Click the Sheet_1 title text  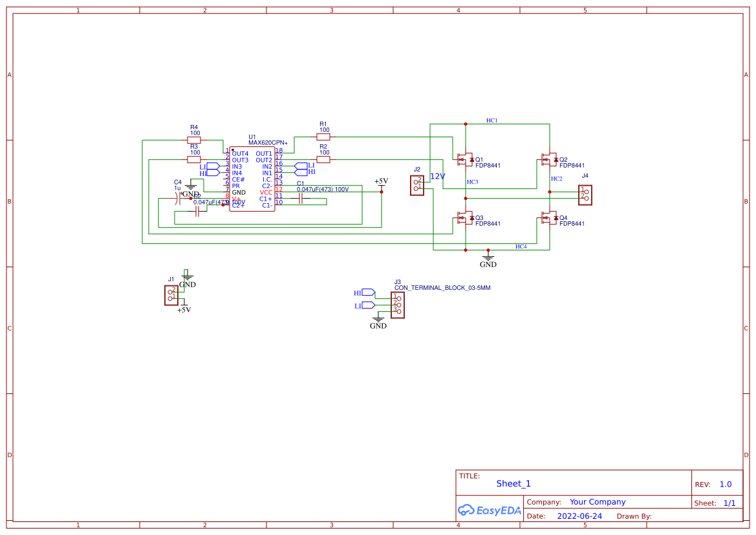[x=513, y=483]
